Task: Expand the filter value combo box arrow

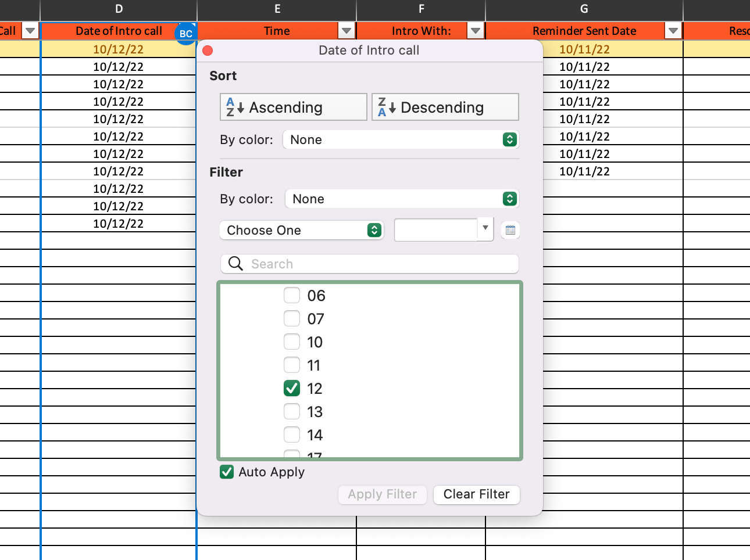Action: tap(485, 229)
